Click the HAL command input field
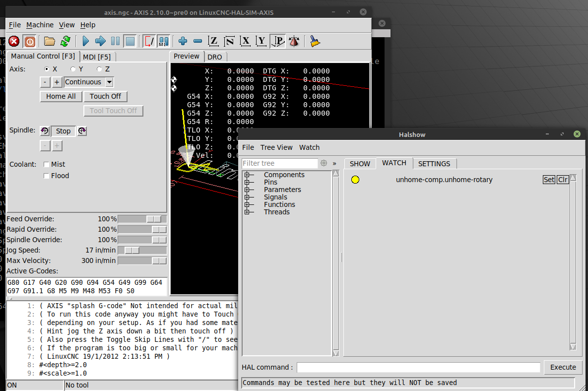Image resolution: width=588 pixels, height=391 pixels. [x=418, y=367]
